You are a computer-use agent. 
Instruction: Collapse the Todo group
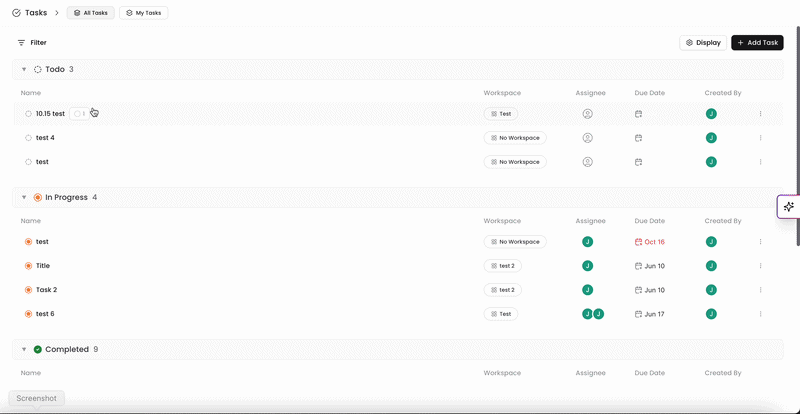(23, 69)
